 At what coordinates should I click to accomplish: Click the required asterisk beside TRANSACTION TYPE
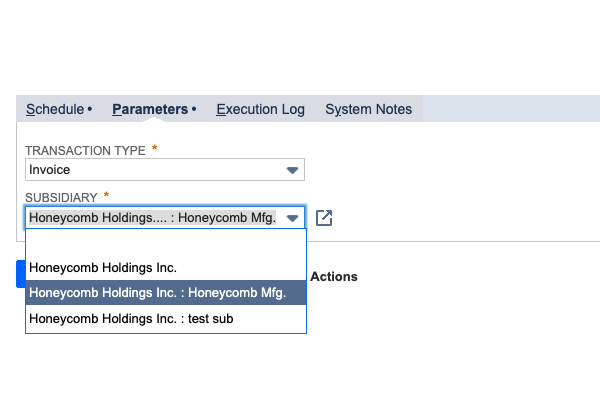click(154, 149)
